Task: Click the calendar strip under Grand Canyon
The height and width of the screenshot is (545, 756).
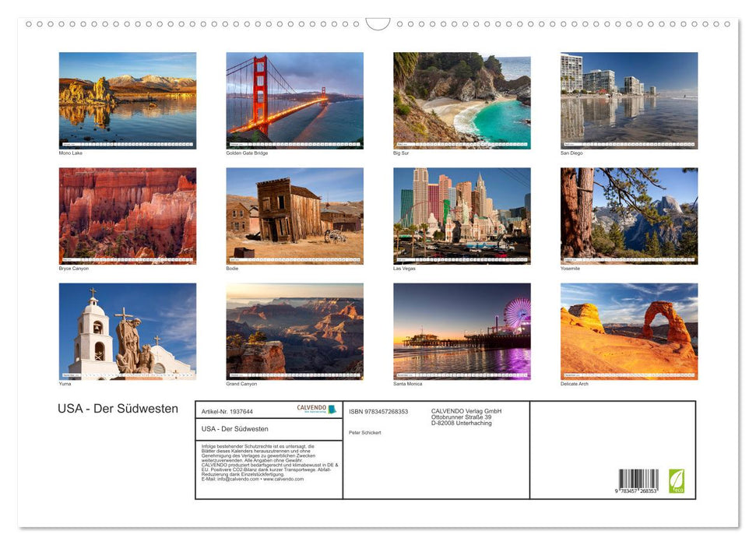Action: tap(294, 373)
